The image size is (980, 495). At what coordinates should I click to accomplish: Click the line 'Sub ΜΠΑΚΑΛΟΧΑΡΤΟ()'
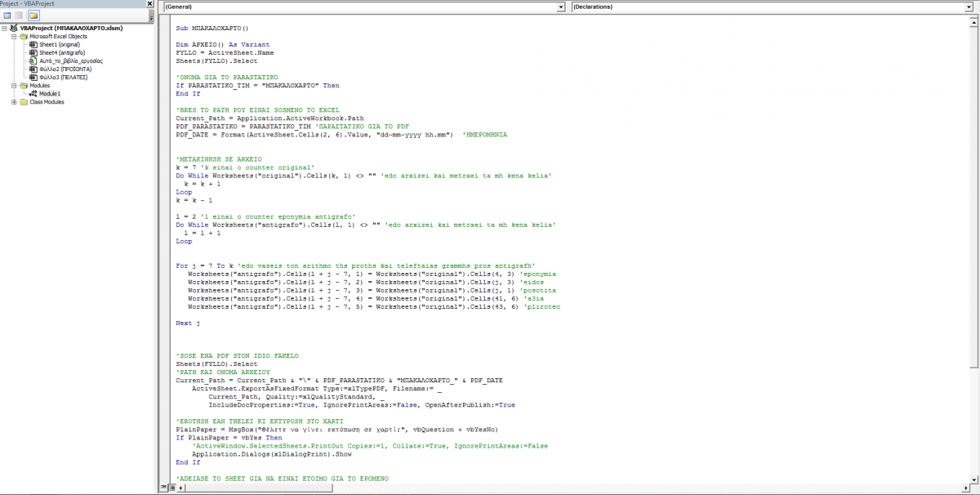(x=212, y=28)
